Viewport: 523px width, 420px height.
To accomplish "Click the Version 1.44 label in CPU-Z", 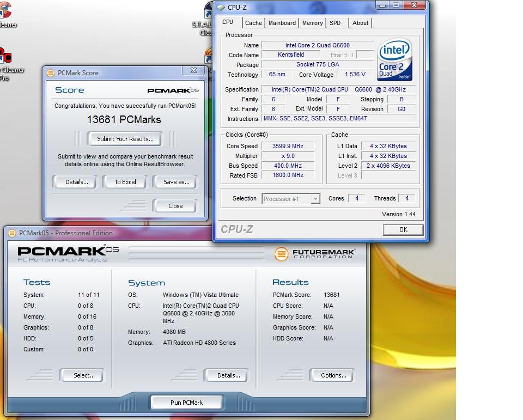I will [399, 214].
